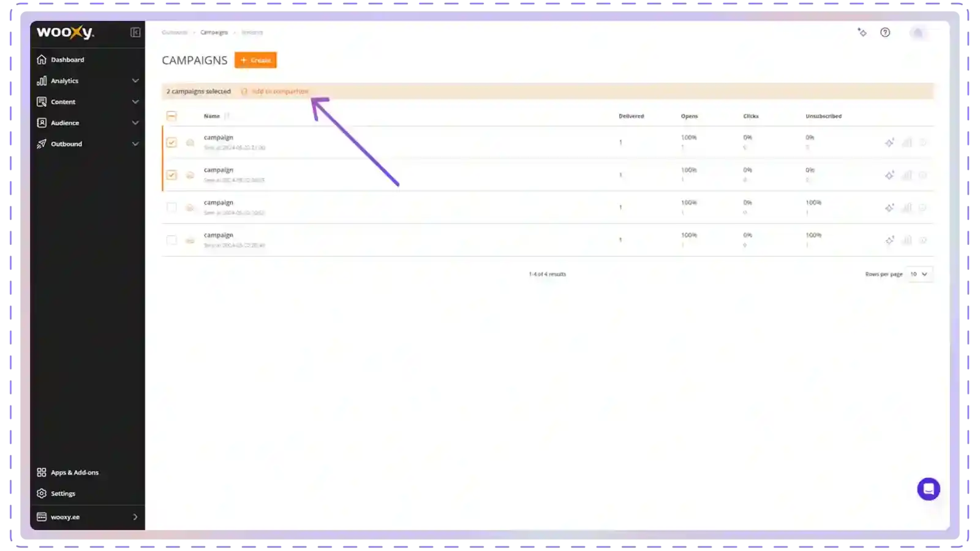Open Settings from the sidebar
This screenshot has height=551, width=980.
63,493
